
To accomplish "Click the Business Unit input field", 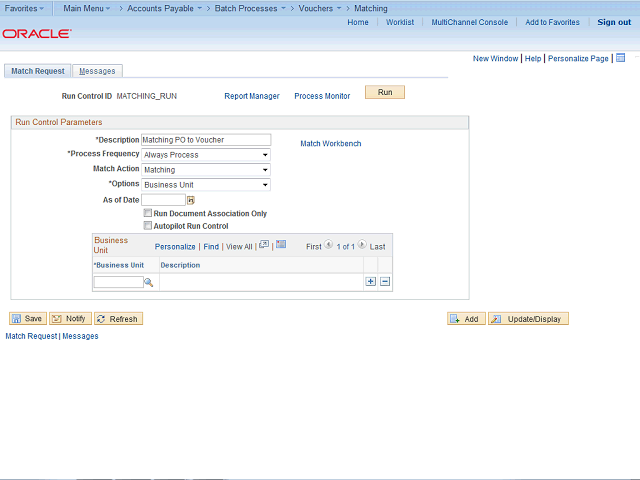I will 118,282.
